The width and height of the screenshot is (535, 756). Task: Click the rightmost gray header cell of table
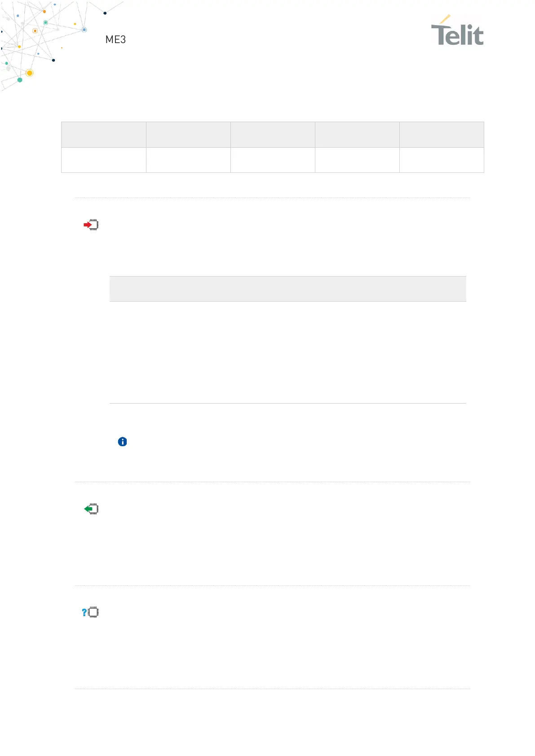[x=442, y=135]
